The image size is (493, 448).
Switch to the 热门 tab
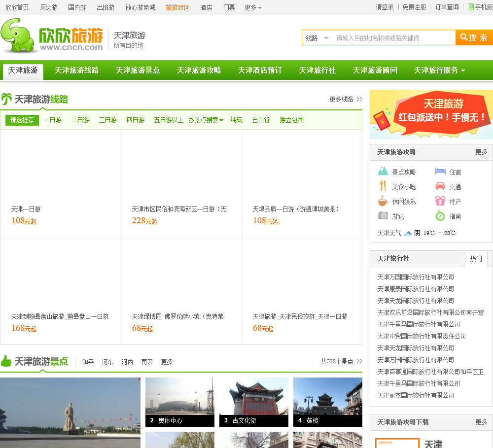click(x=476, y=259)
